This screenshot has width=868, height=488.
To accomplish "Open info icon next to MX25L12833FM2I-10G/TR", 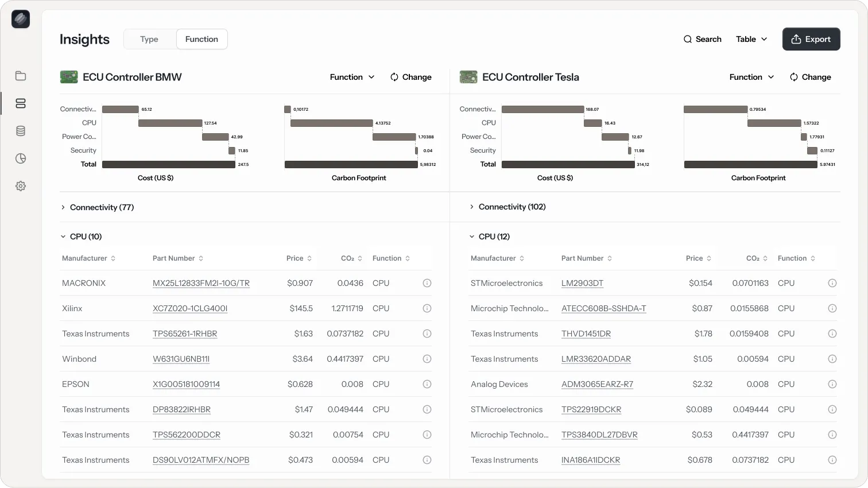I will (427, 283).
